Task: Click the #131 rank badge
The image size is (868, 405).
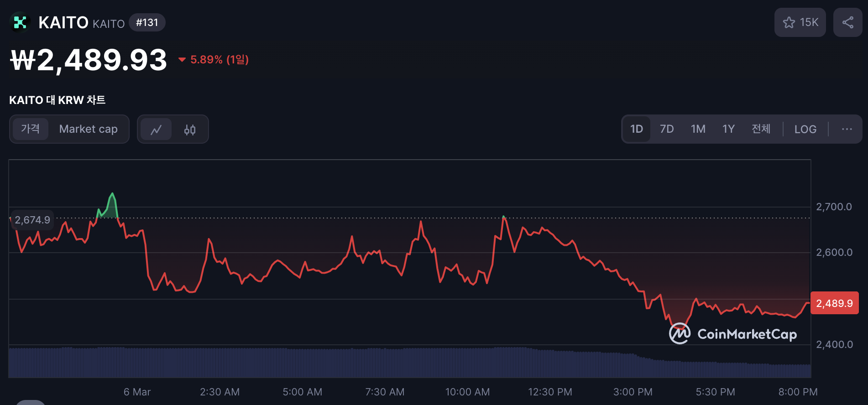Action: tap(147, 22)
